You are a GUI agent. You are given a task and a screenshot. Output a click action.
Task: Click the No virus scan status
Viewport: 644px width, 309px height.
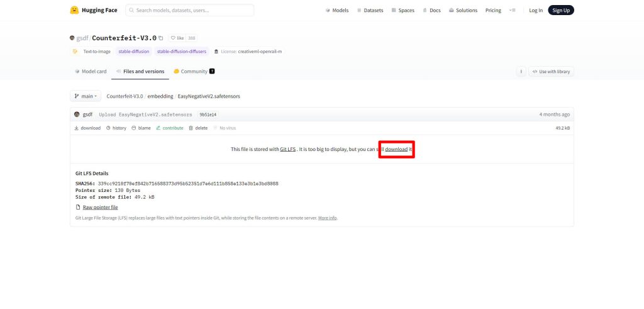225,128
